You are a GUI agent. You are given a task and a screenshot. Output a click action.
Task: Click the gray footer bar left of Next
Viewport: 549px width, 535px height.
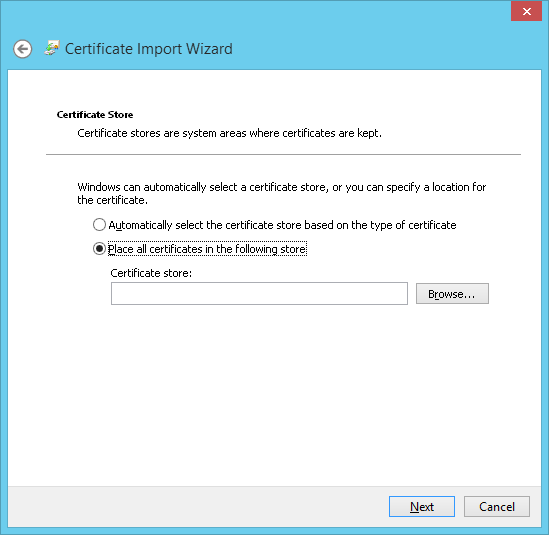point(196,506)
